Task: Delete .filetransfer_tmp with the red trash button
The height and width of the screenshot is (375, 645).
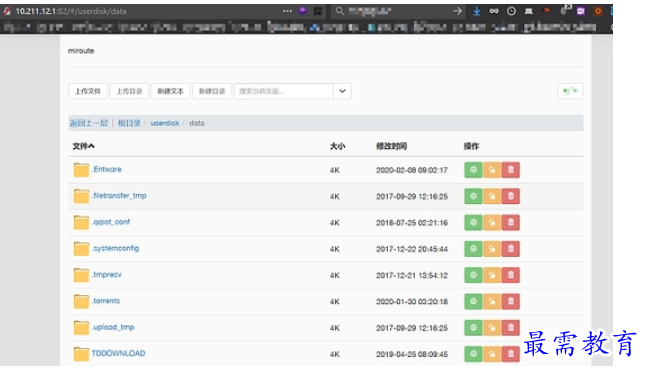Action: [x=511, y=196]
